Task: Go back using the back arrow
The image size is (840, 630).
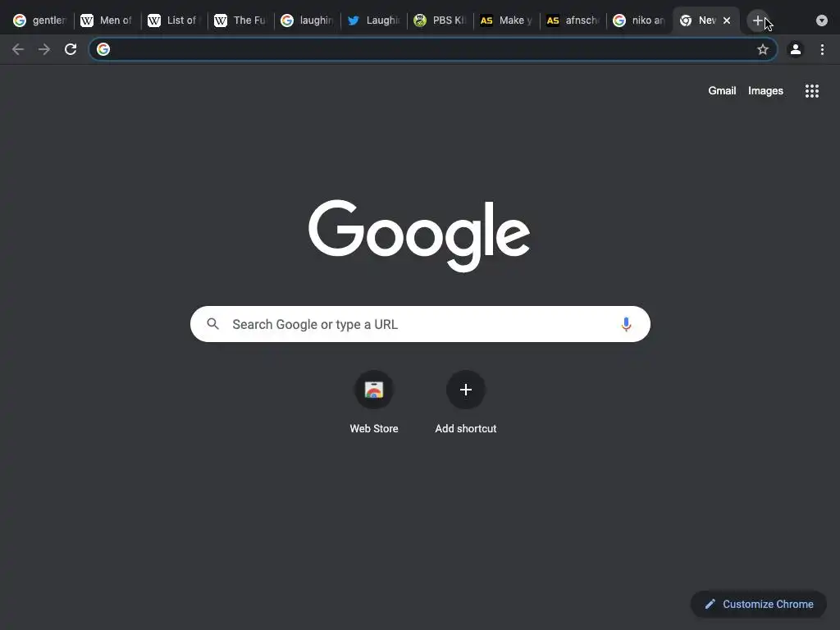Action: [x=18, y=49]
